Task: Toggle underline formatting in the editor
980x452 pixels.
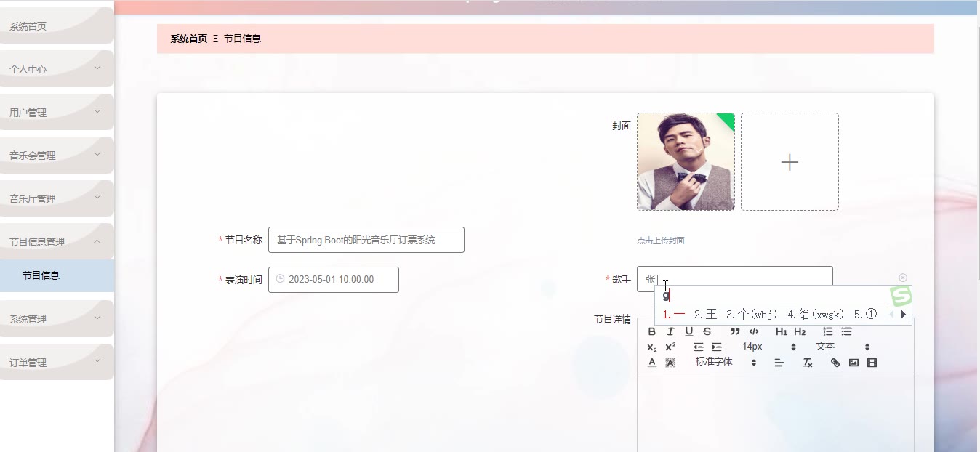Action: pyautogui.click(x=689, y=331)
